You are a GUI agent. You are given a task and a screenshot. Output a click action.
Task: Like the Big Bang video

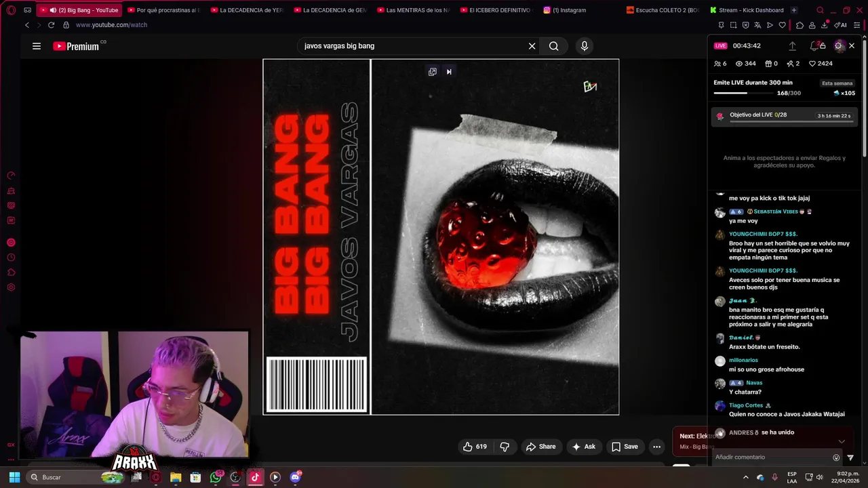[x=475, y=447]
